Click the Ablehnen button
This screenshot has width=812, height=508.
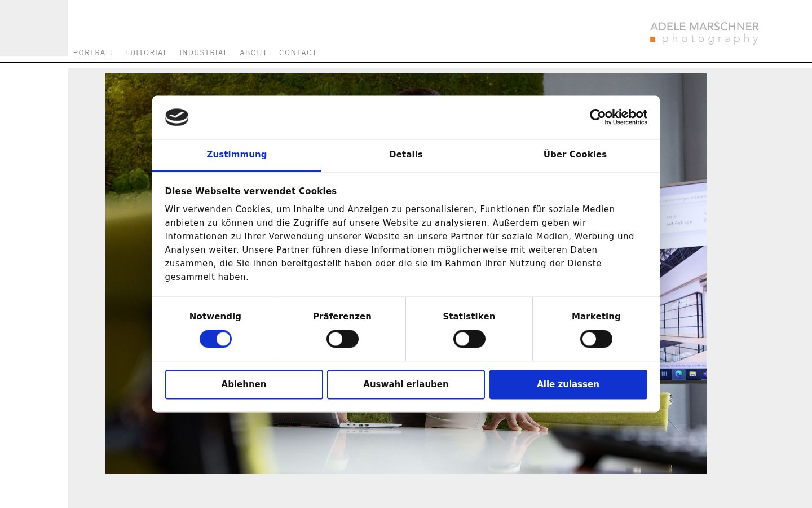244,384
